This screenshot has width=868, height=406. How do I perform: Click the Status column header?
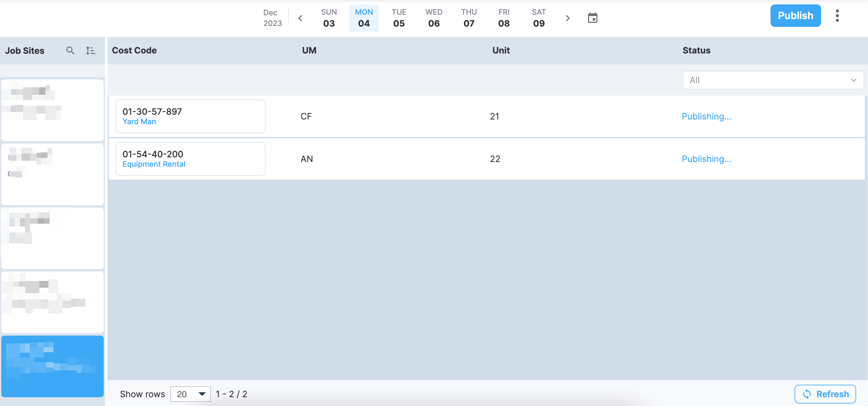click(x=696, y=51)
